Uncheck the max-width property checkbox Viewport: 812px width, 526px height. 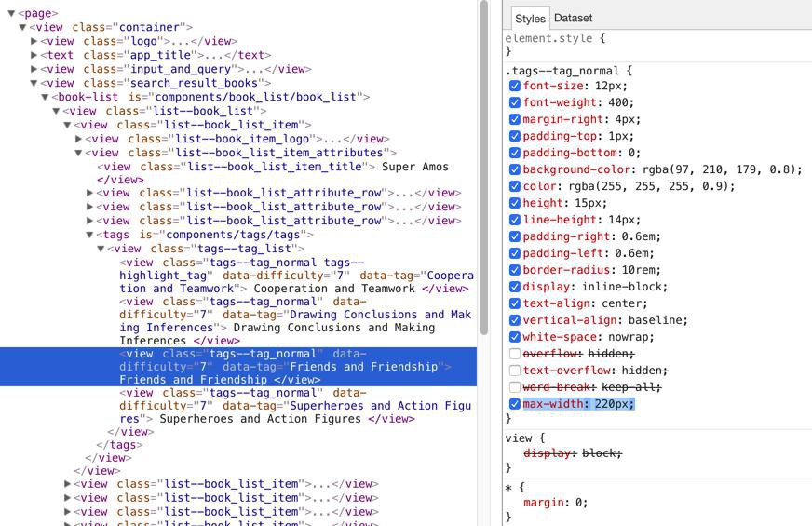(515, 404)
